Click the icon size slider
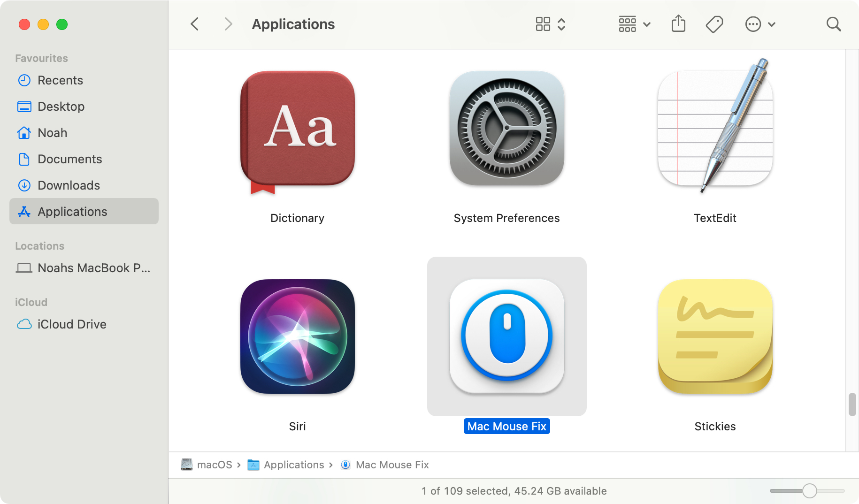Image resolution: width=859 pixels, height=504 pixels. click(807, 491)
